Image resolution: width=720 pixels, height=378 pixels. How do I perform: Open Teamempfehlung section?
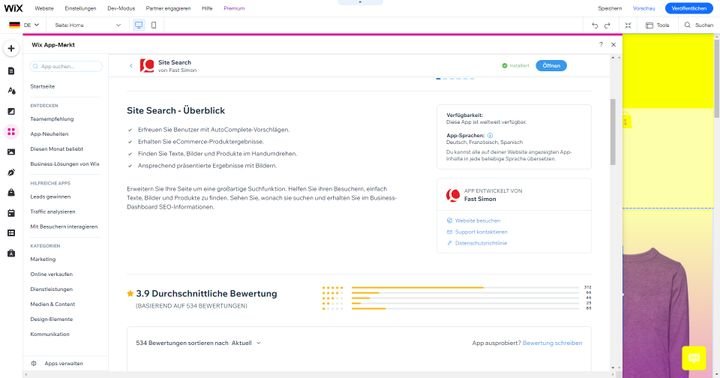tap(52, 119)
